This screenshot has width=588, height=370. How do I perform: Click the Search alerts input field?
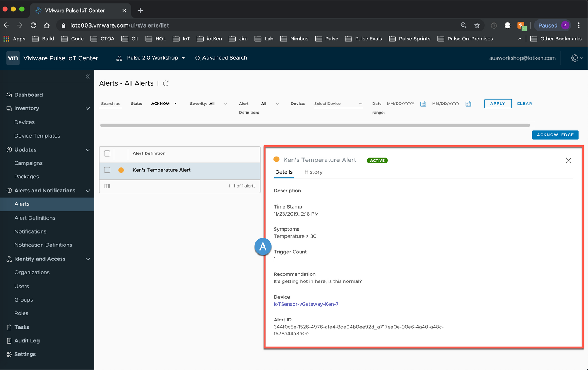(x=111, y=104)
